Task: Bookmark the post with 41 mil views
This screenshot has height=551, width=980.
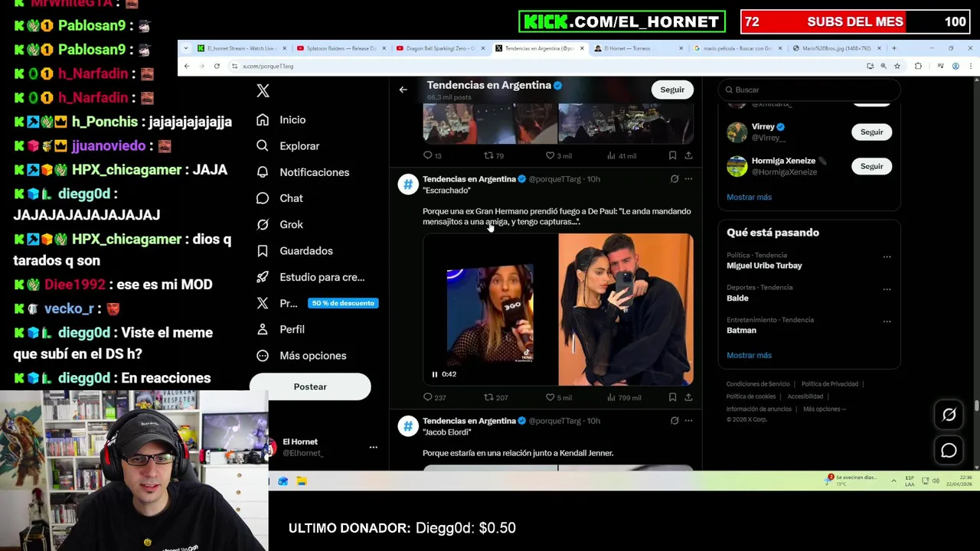Action: tap(672, 155)
